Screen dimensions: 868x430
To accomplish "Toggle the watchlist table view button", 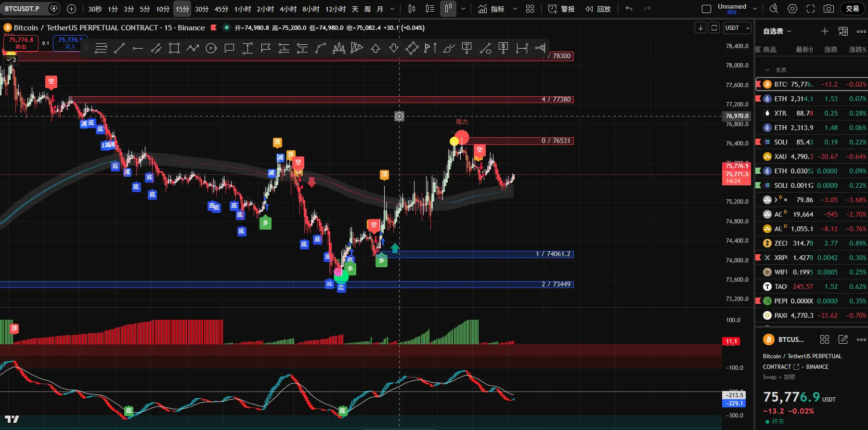I will [843, 31].
